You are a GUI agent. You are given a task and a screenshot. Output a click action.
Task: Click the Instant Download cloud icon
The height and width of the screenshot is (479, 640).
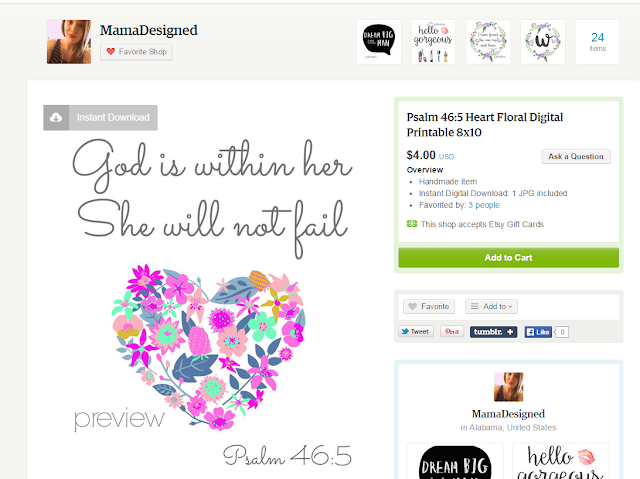56,118
